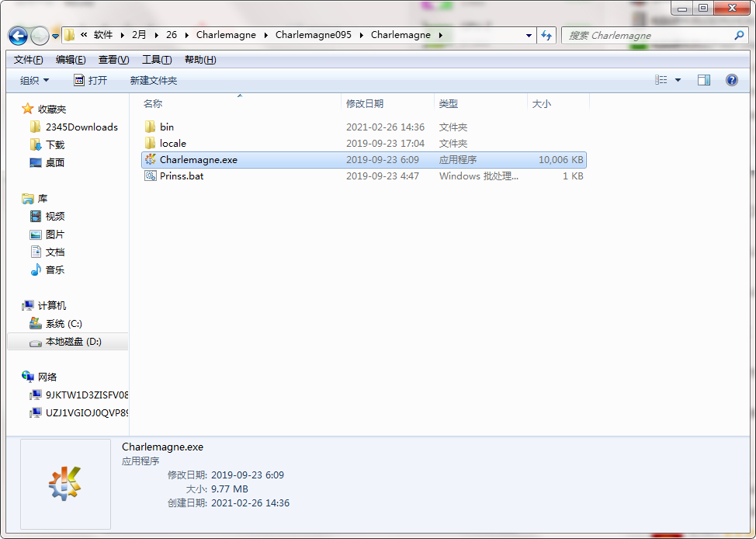Image resolution: width=756 pixels, height=539 pixels.
Task: Click the date 2021-02-26 14:36 of bin
Action: [385, 127]
